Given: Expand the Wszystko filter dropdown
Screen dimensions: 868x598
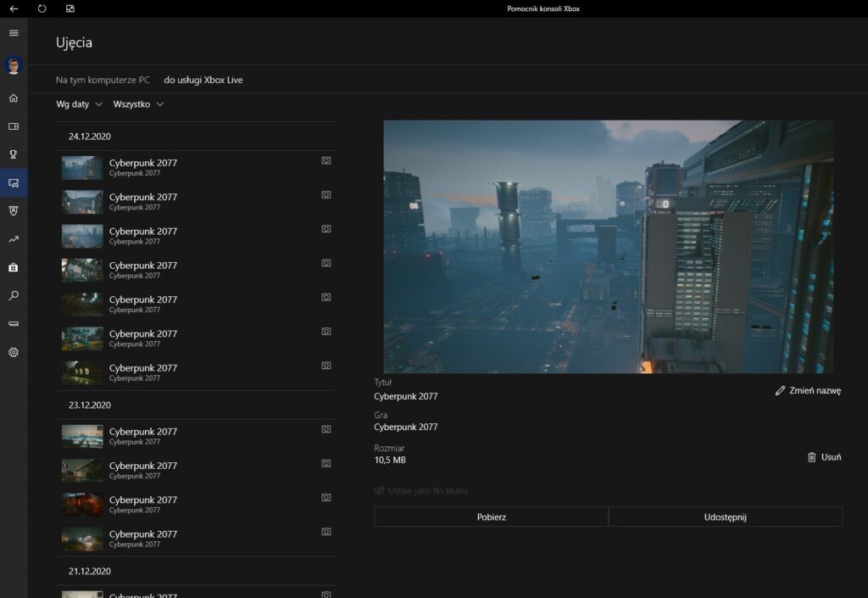Looking at the screenshot, I should 138,104.
